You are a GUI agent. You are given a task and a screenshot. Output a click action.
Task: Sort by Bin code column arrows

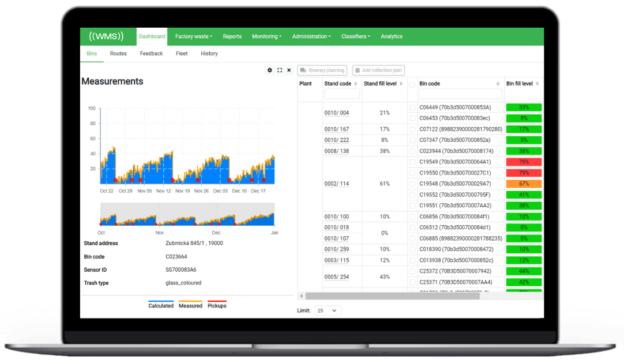click(x=498, y=84)
